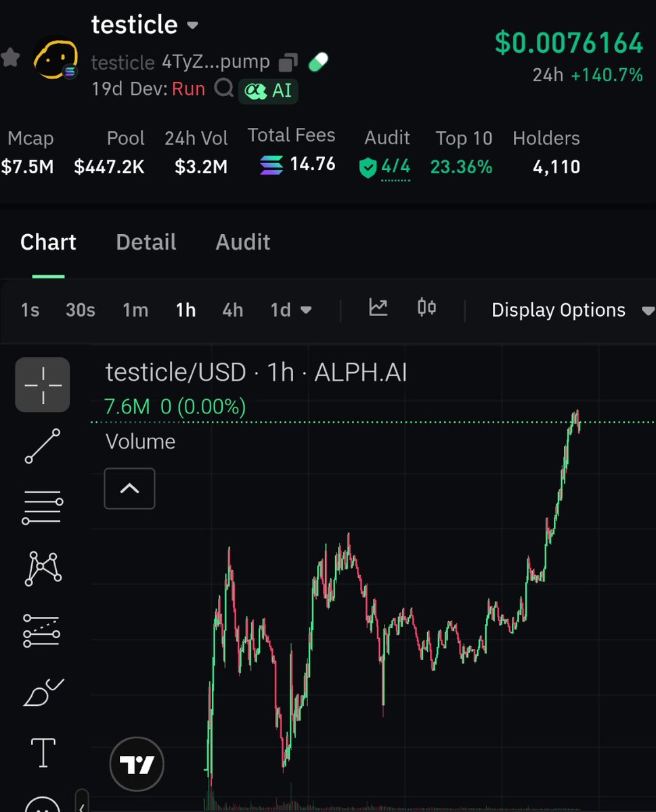Switch to the Chart tab
The height and width of the screenshot is (812, 656).
[x=48, y=242]
